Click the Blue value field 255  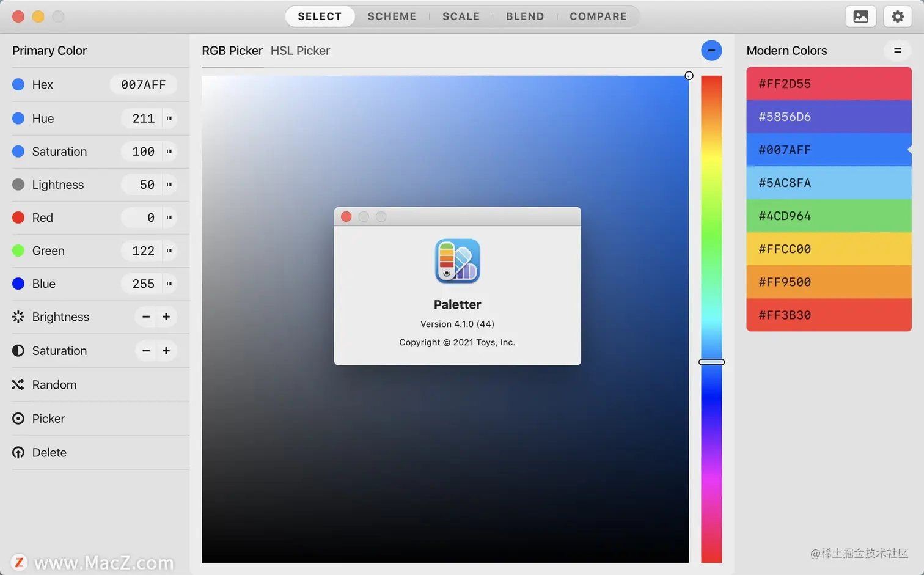[x=142, y=284]
